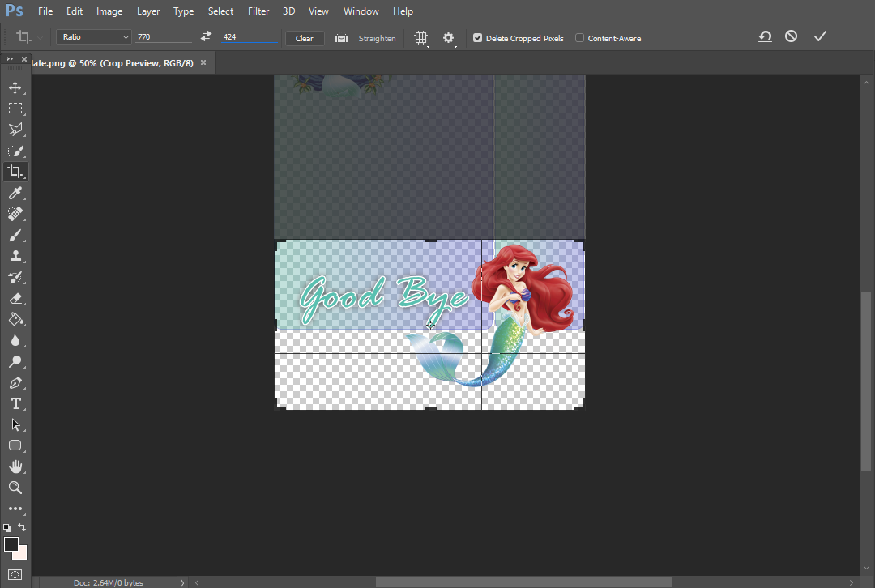Select the Dodge tool
Viewport: 875px width, 588px height.
tap(15, 361)
